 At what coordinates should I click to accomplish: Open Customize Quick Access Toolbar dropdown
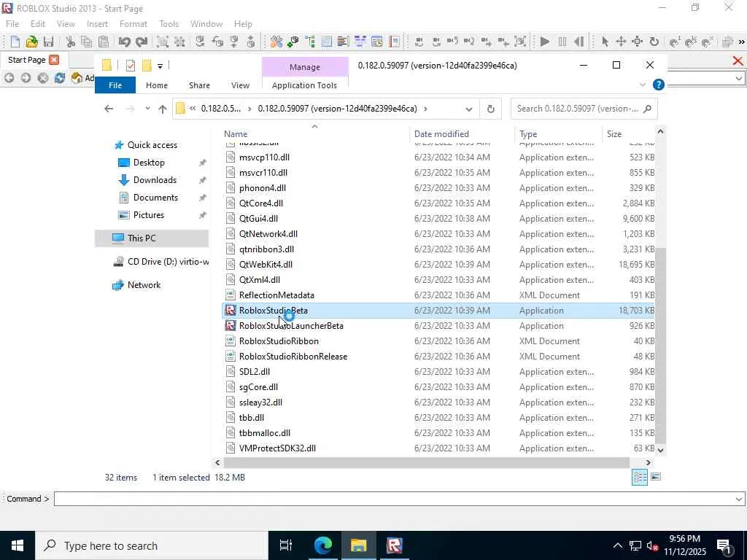pos(160,66)
